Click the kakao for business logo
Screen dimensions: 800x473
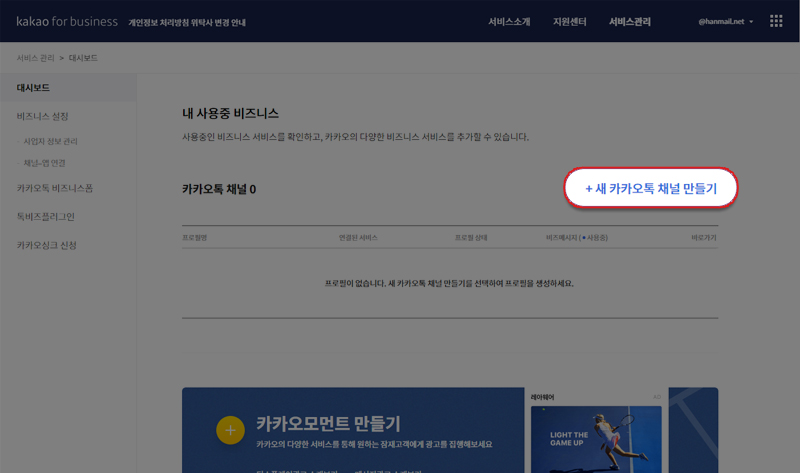(x=67, y=21)
